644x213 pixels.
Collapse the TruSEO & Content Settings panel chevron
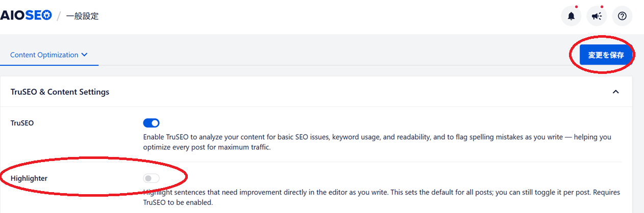[615, 92]
